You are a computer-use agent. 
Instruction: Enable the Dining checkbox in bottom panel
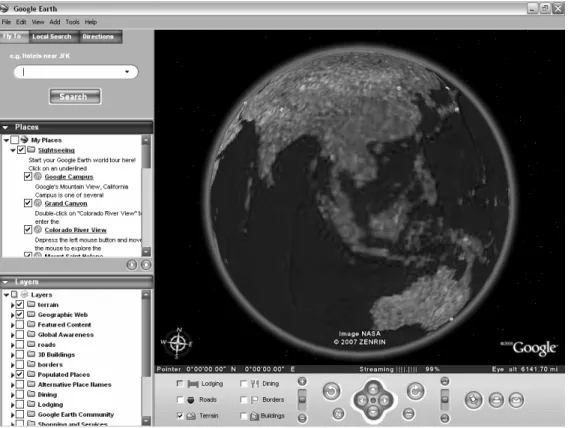coord(244,383)
